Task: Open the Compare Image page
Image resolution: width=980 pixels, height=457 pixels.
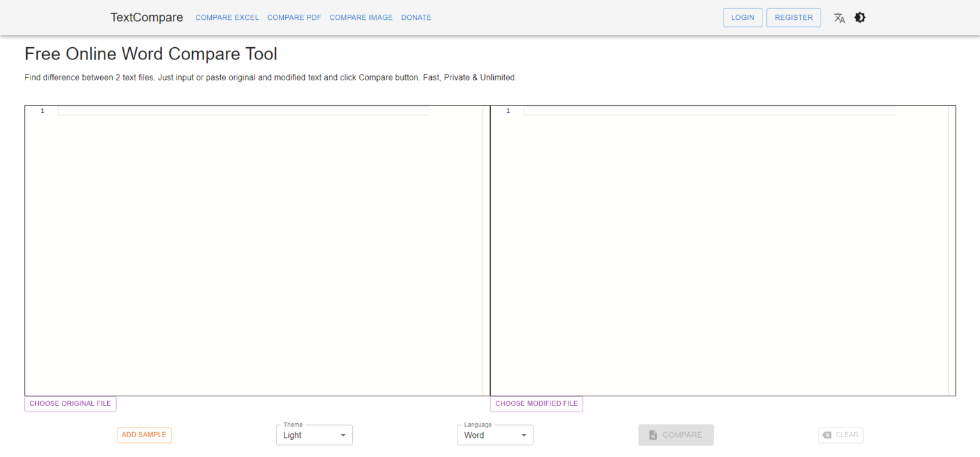Action: coord(361,17)
